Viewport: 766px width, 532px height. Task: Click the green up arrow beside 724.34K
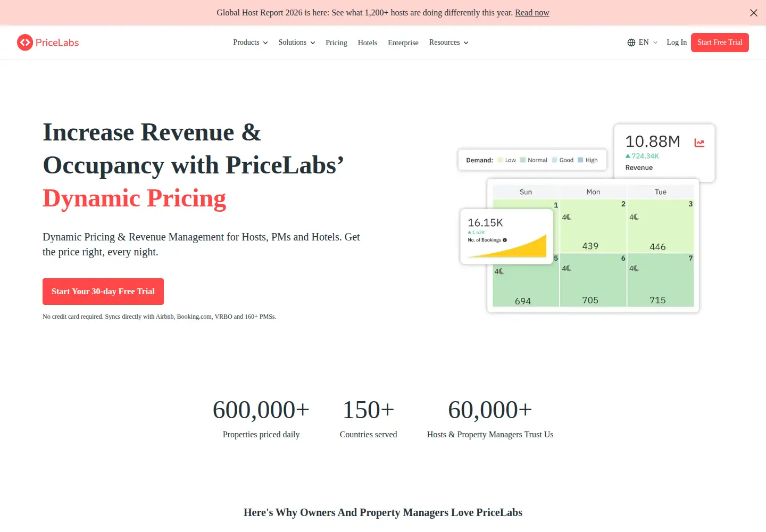[628, 156]
